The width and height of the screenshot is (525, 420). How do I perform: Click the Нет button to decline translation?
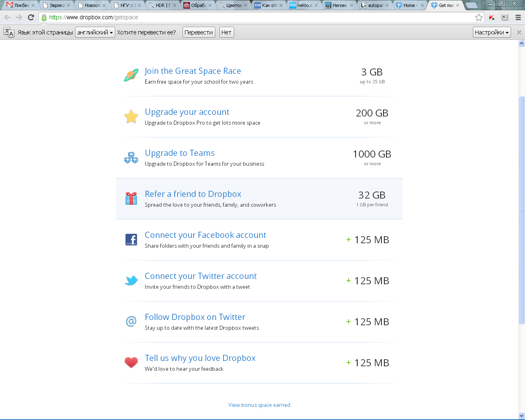coord(226,32)
